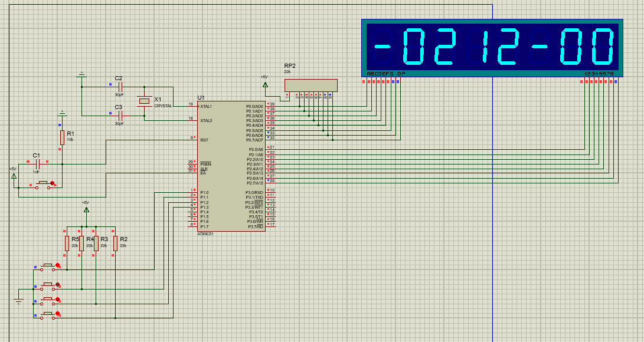Click the 1nF value of C1

(x=36, y=172)
